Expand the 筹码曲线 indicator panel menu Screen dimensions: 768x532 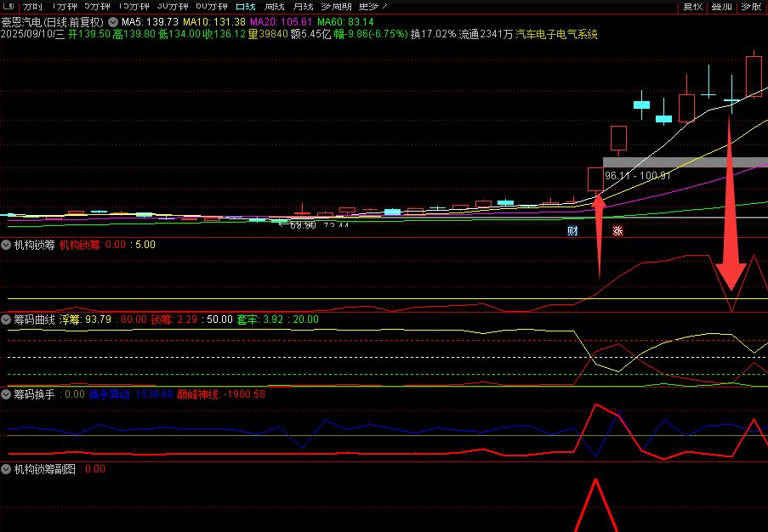click(x=7, y=320)
